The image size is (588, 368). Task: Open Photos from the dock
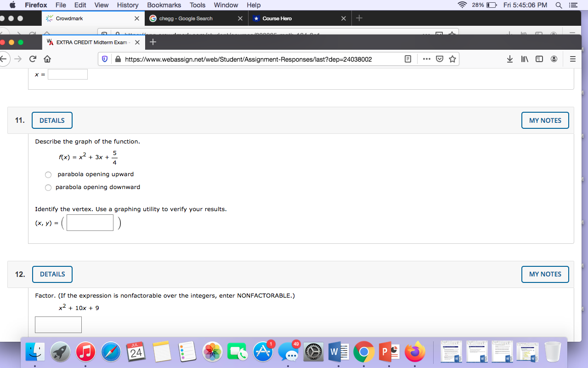pyautogui.click(x=212, y=352)
